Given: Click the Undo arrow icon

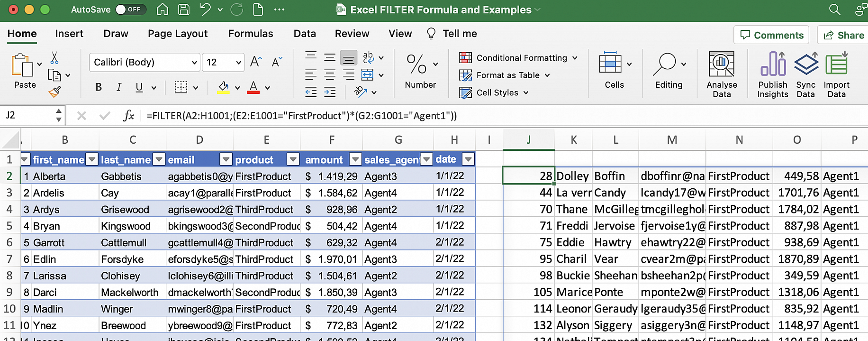Looking at the screenshot, I should coord(205,9).
